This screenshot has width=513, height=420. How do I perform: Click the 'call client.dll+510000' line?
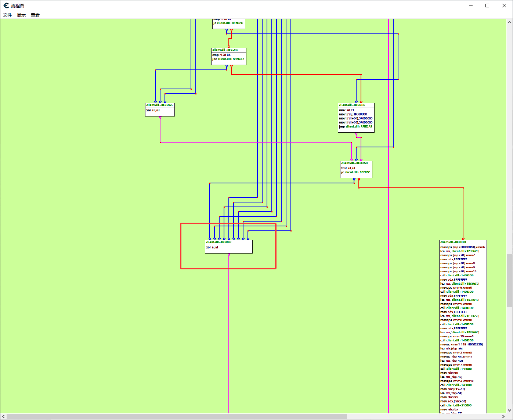click(456, 405)
